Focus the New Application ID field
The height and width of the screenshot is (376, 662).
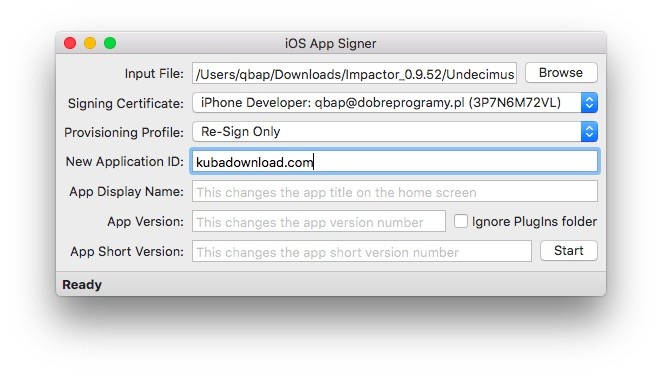[395, 162]
